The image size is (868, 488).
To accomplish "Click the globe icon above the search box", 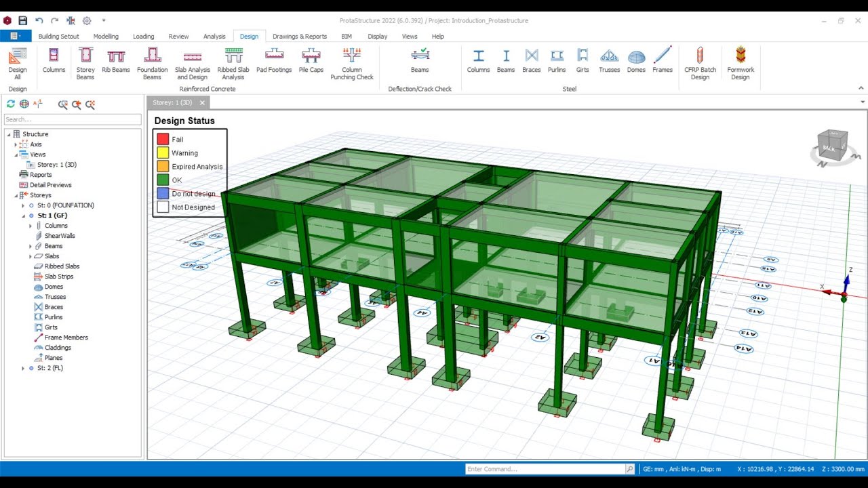I will pyautogui.click(x=24, y=104).
